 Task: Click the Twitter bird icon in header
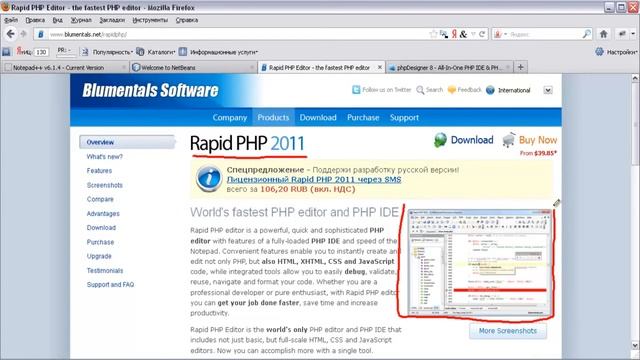tap(356, 90)
